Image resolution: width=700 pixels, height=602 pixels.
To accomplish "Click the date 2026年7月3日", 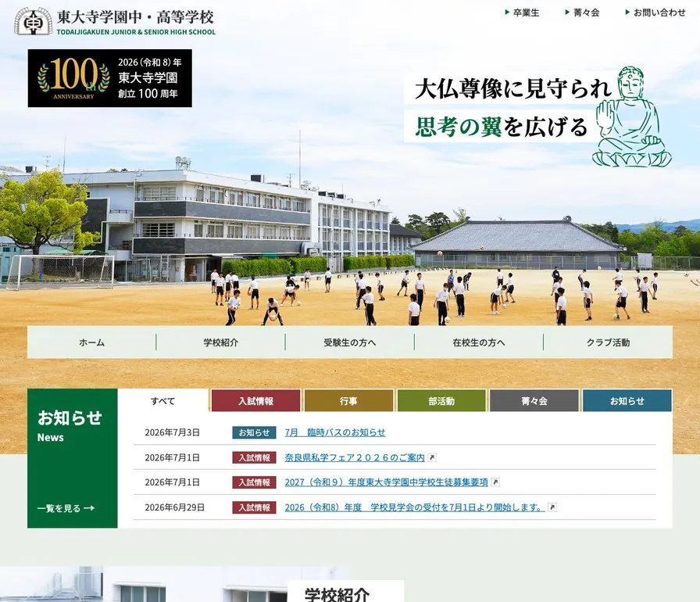I will (172, 432).
